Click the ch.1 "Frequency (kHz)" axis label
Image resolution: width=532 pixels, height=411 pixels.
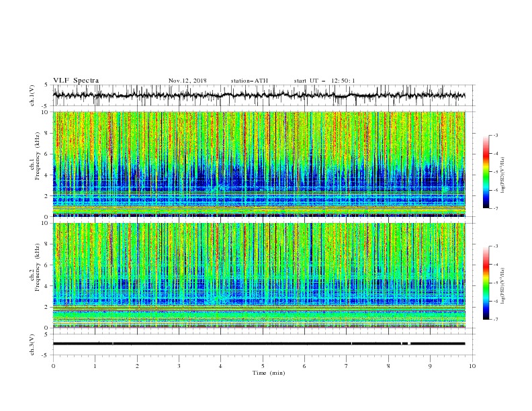click(x=37, y=156)
